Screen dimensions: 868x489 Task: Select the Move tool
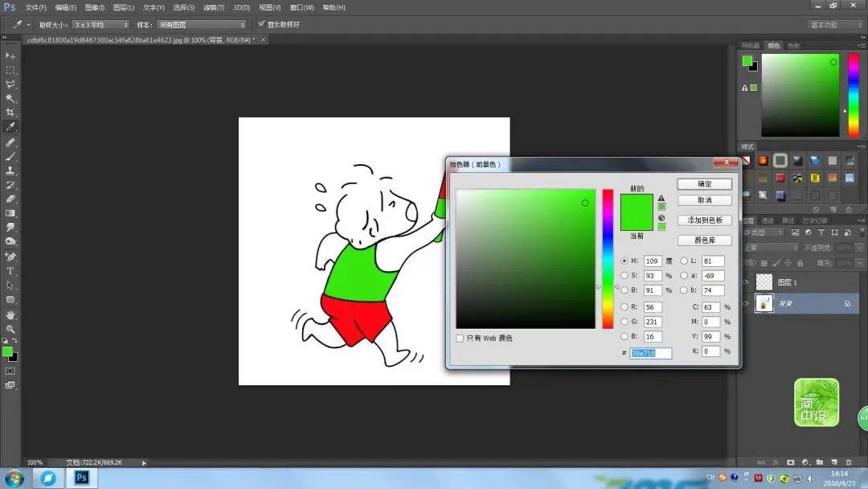[x=10, y=56]
